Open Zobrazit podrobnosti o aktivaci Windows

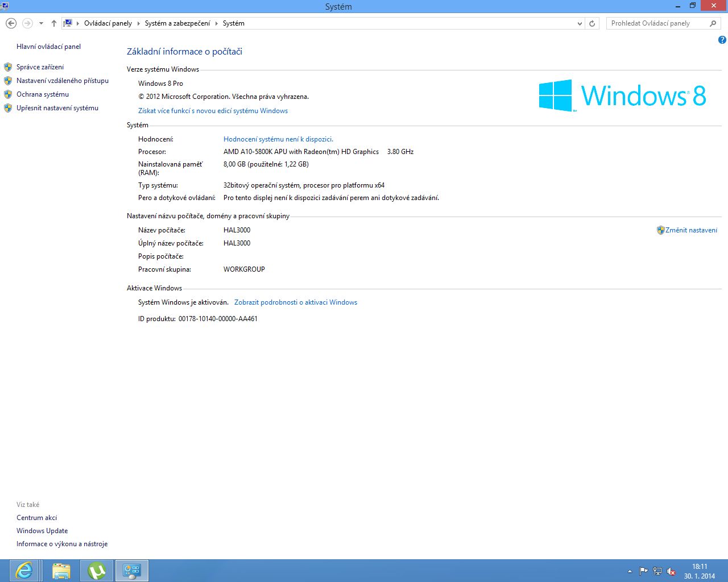pyautogui.click(x=296, y=302)
